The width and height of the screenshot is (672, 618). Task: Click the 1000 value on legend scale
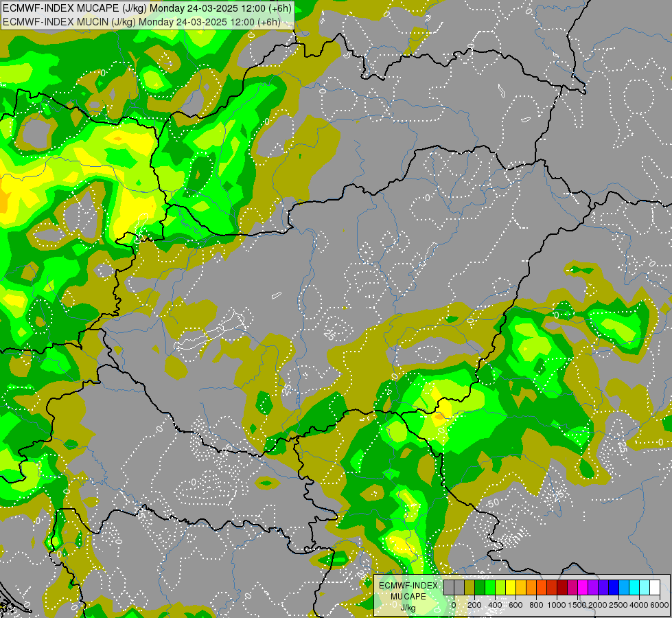557,605
